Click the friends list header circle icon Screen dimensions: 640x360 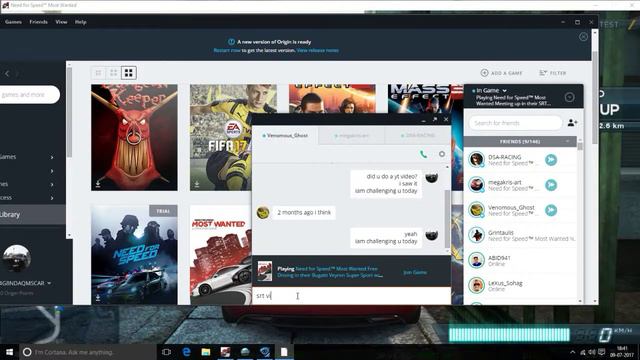point(569,97)
